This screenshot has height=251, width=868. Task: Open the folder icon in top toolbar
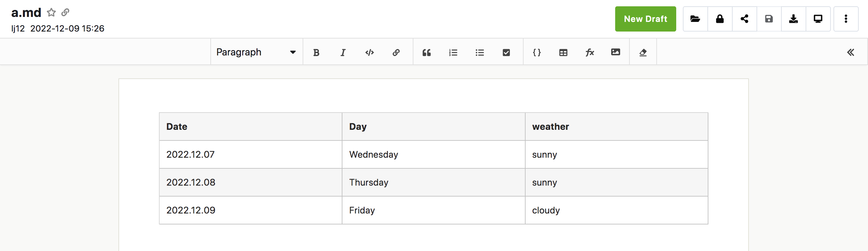[x=695, y=19]
